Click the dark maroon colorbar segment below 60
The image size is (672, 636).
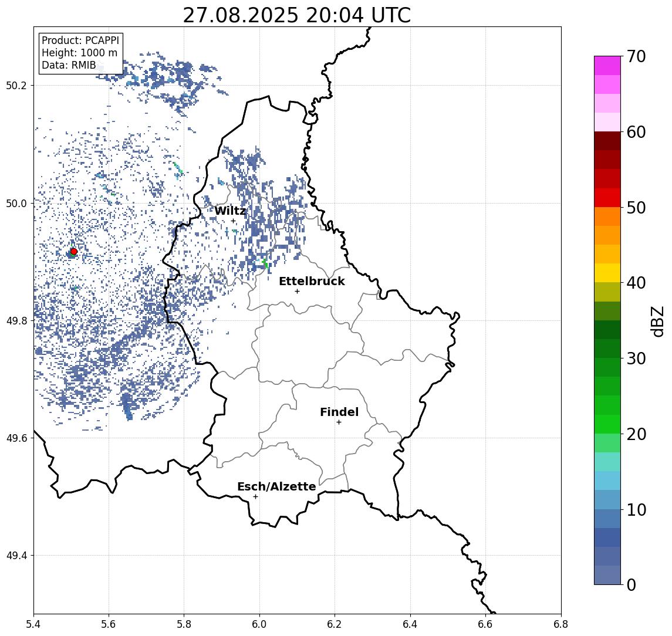[x=607, y=141]
